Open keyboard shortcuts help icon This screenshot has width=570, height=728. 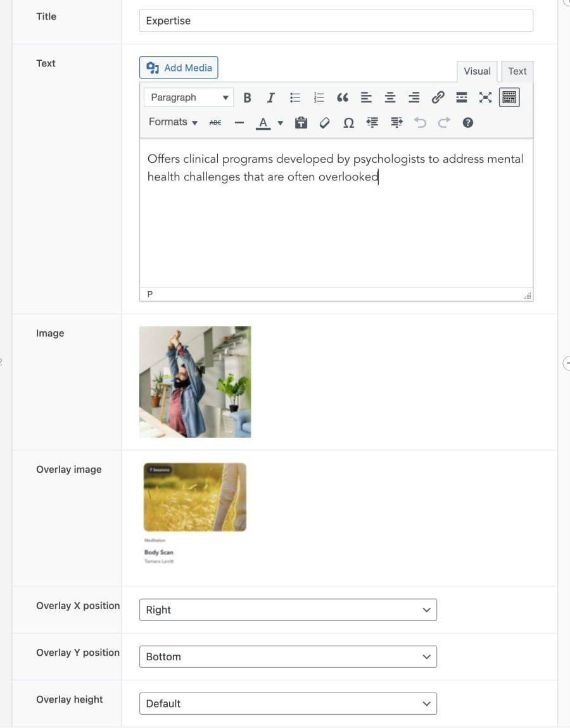click(x=468, y=123)
